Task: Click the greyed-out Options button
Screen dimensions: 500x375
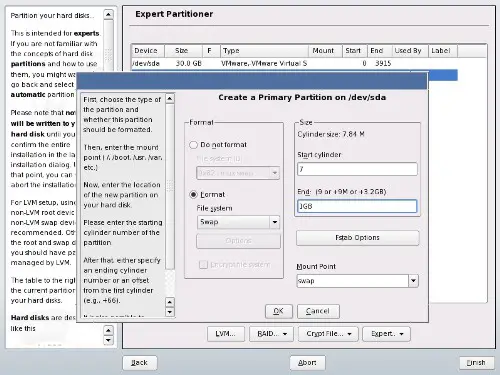Action: tap(238, 241)
